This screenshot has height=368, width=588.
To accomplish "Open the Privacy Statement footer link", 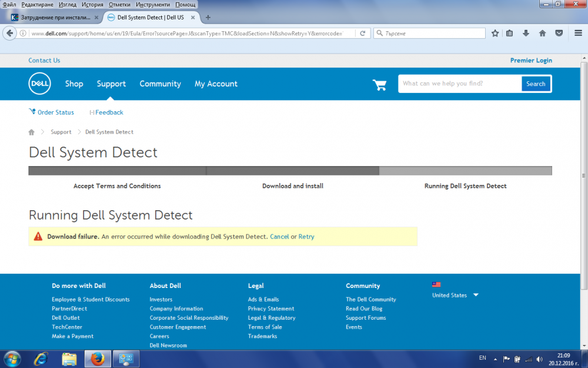I will 271,309.
